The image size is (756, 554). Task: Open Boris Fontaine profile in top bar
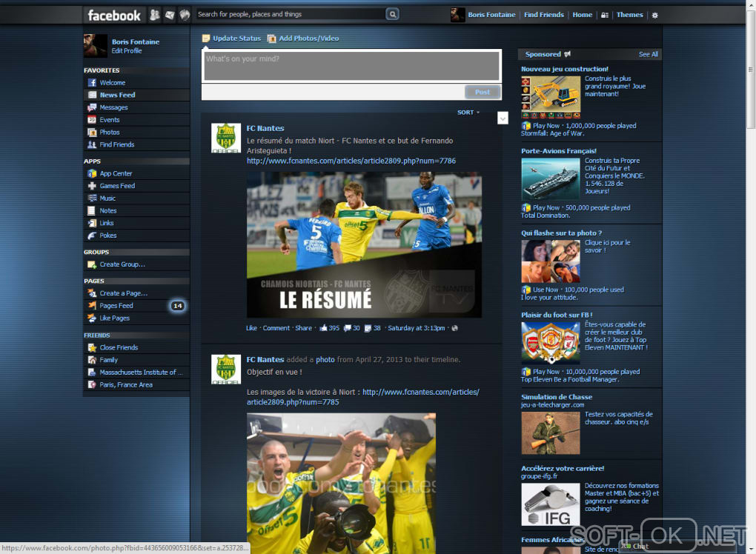pos(483,15)
